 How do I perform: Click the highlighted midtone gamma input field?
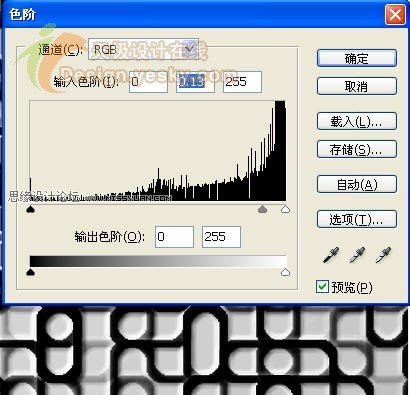click(195, 82)
